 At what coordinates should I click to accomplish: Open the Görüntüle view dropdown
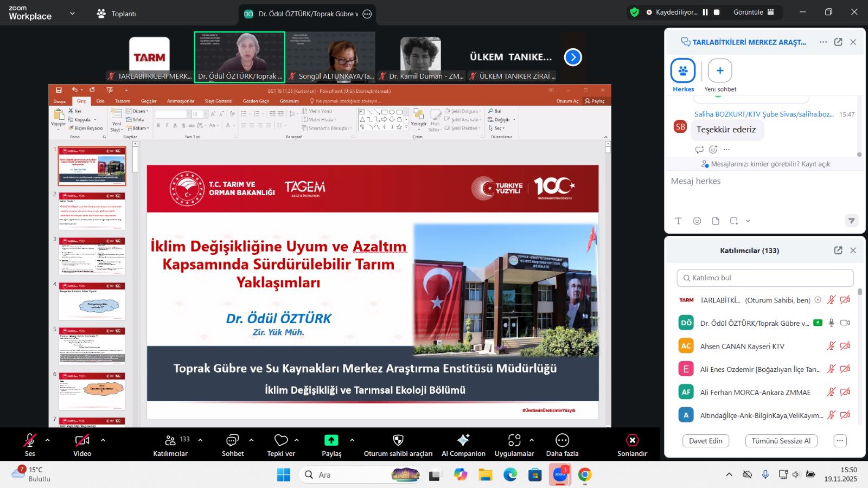[x=754, y=12]
